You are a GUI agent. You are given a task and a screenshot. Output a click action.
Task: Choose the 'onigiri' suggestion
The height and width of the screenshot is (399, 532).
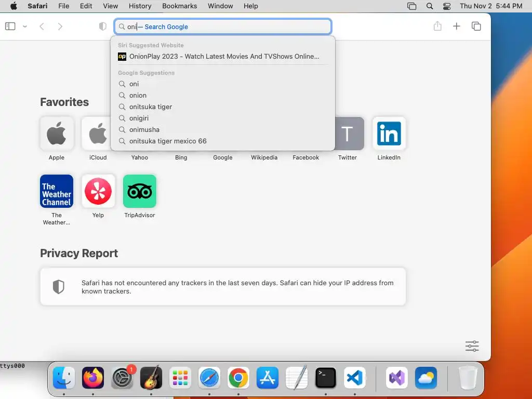pyautogui.click(x=223, y=118)
